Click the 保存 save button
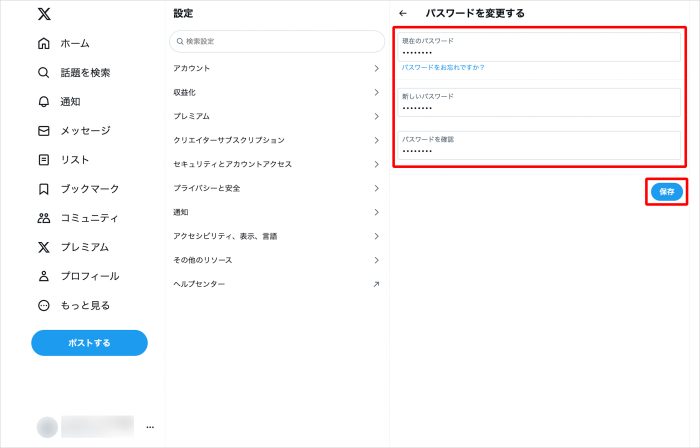 [x=667, y=192]
